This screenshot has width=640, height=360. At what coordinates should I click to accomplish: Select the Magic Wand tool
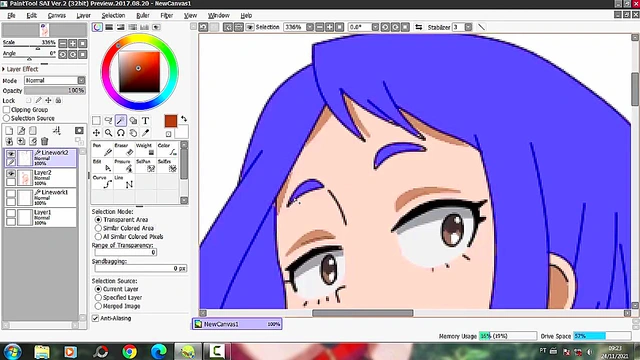120,120
